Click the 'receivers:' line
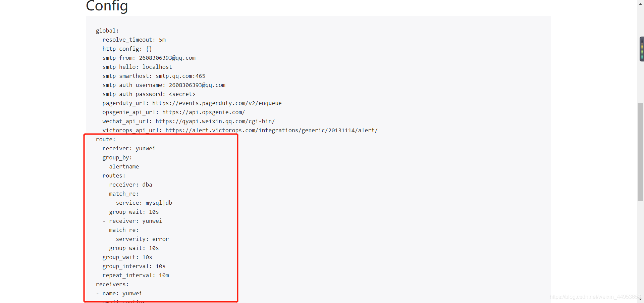 tap(112, 284)
